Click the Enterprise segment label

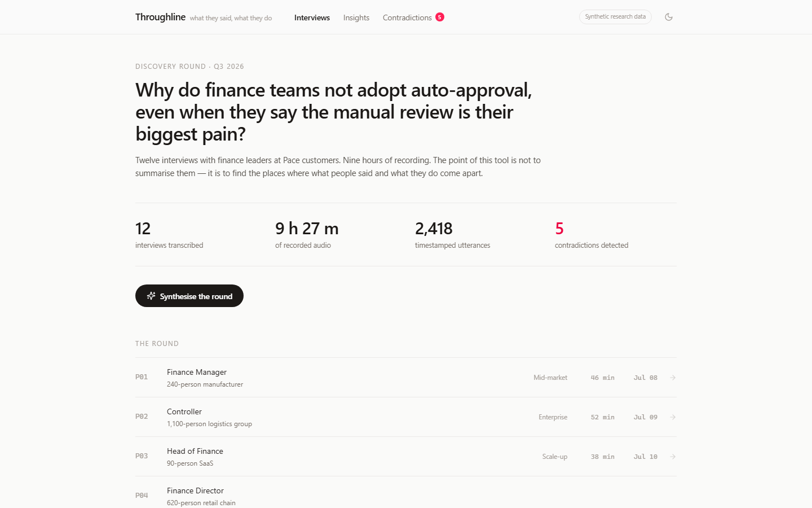tap(553, 417)
